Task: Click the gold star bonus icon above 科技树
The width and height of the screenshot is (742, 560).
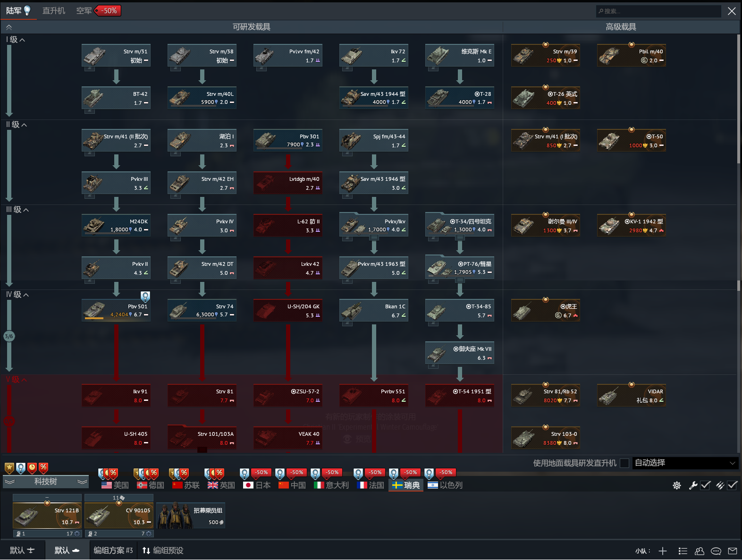Action: tap(9, 468)
